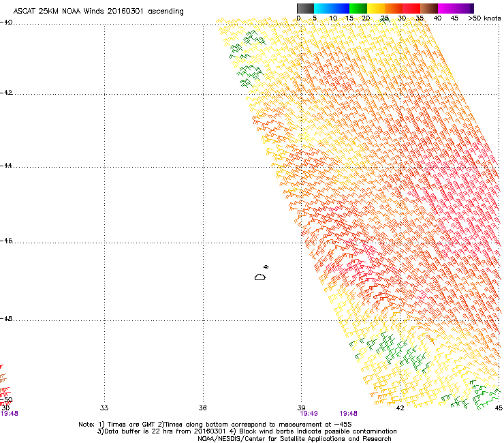The width and height of the screenshot is (504, 443).
Task: Select latitude label '-46'
Action: click(x=6, y=241)
